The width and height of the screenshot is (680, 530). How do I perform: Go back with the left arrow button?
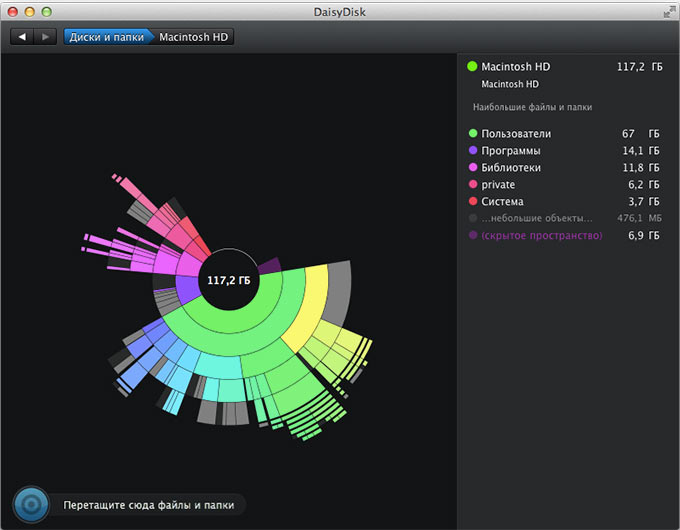coord(22,37)
